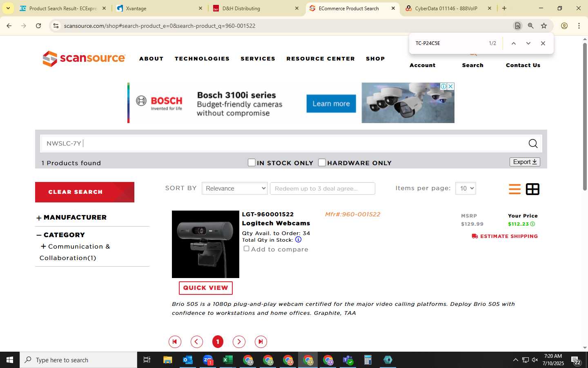
Task: Open Chrome three-dot menu
Action: (x=579, y=26)
